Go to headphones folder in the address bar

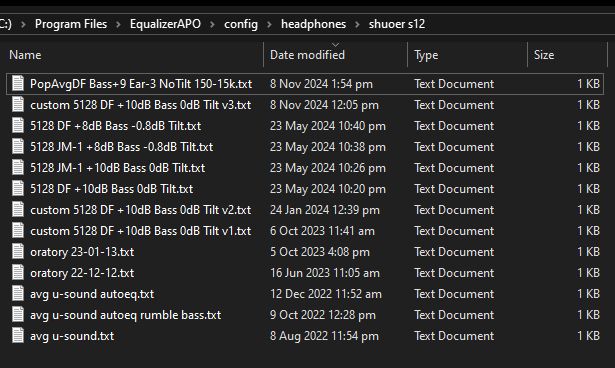tap(313, 24)
